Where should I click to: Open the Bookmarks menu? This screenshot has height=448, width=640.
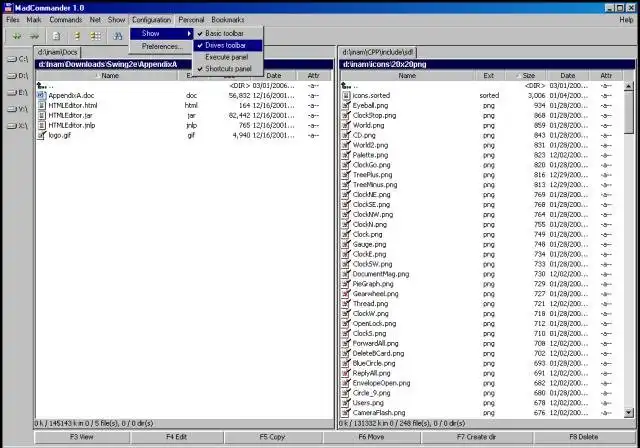tap(228, 20)
